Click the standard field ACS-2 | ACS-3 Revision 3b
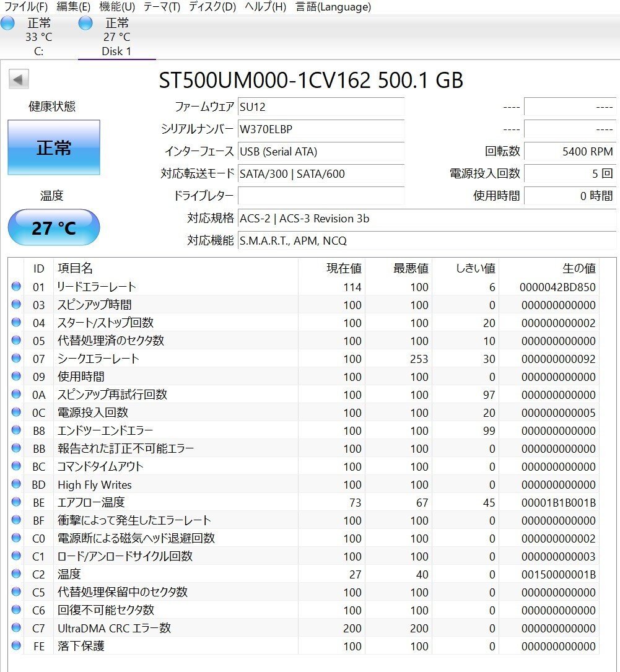The width and height of the screenshot is (620, 672). (x=427, y=218)
